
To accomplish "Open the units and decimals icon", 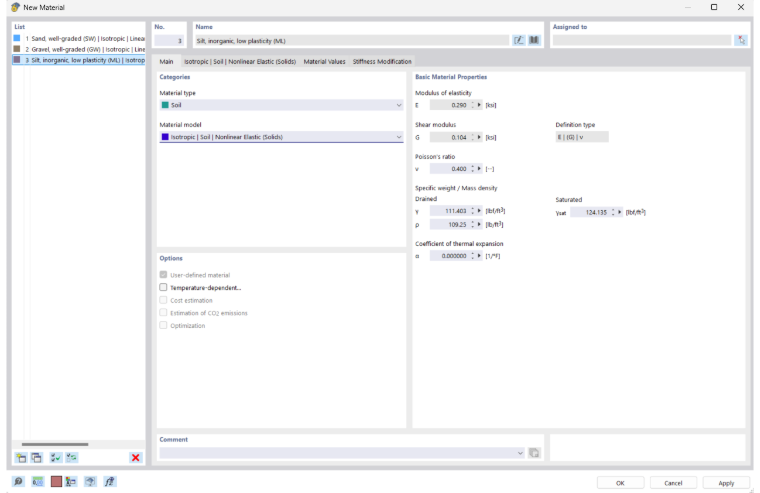I will (37, 481).
